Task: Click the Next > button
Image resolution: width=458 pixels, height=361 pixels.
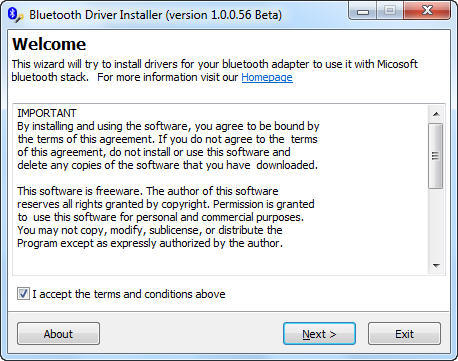Action: (319, 334)
